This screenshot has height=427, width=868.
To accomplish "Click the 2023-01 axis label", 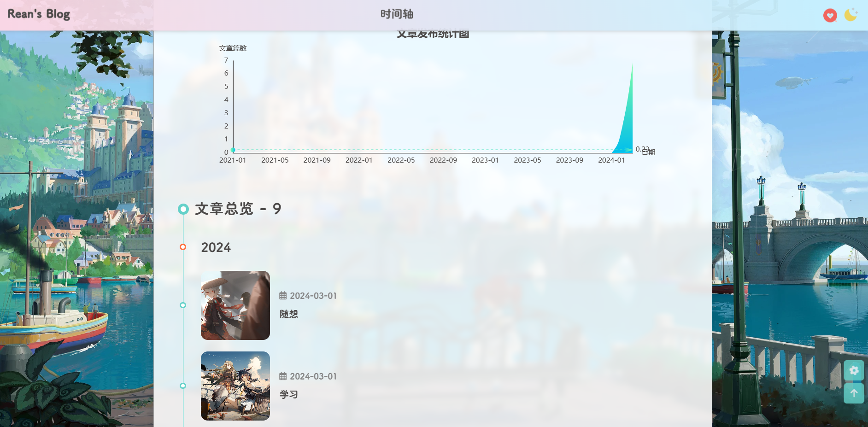I will (485, 160).
